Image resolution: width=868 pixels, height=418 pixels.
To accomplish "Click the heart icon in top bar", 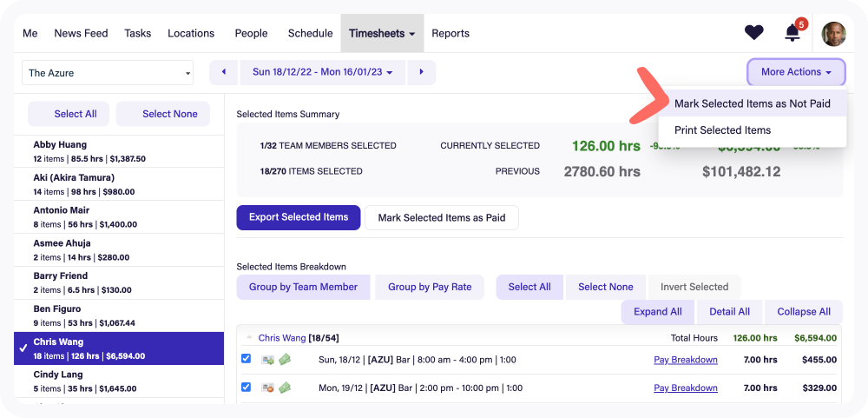I will click(x=753, y=33).
